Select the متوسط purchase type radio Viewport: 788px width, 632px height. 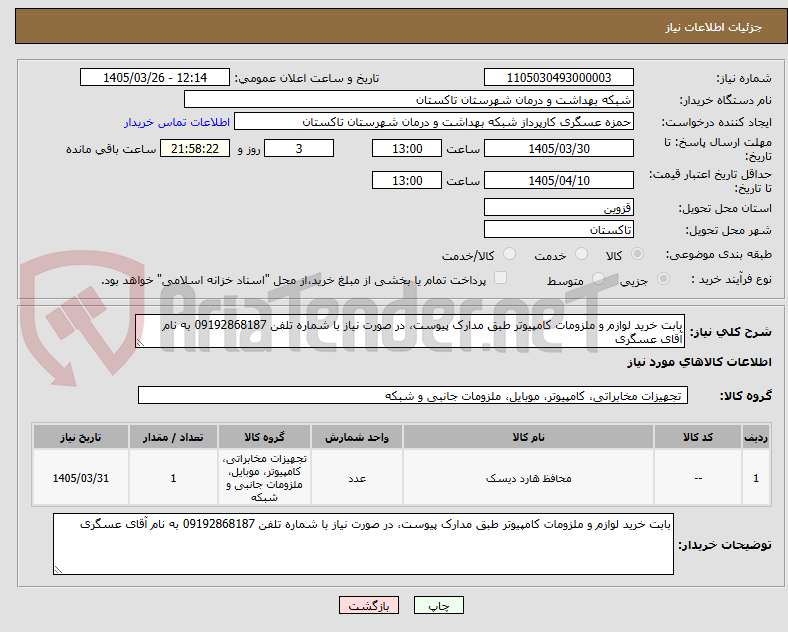tap(598, 278)
